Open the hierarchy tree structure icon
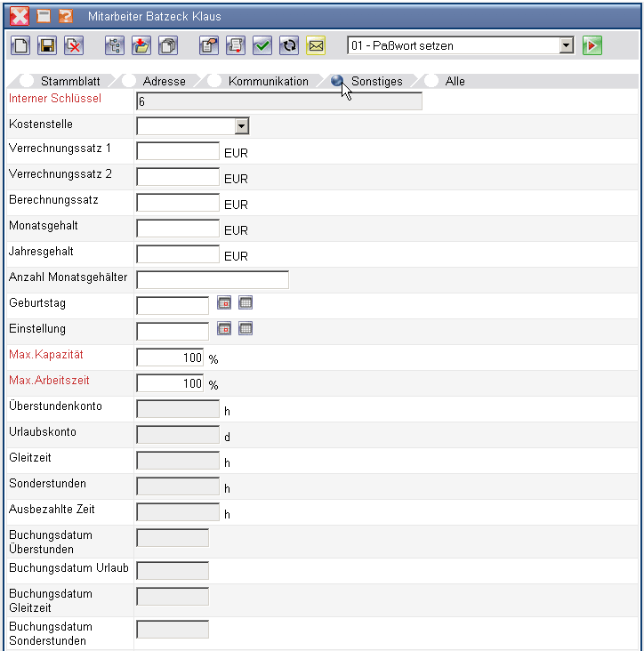 [x=114, y=45]
